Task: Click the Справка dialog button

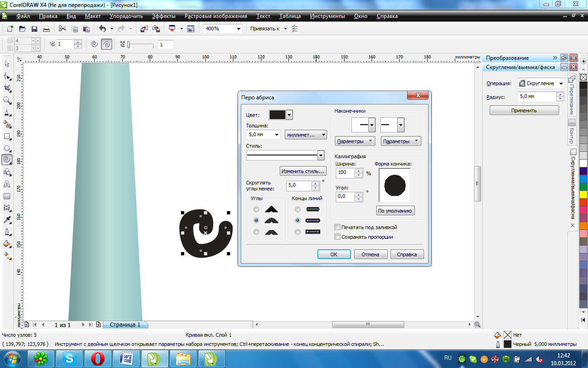Action: pyautogui.click(x=407, y=254)
